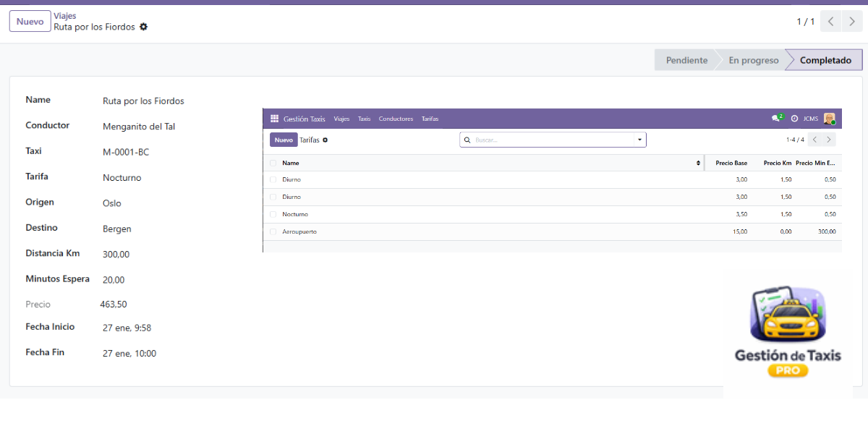Tick the select-all checkbox in Name header
This screenshot has height=434, width=868.
pyautogui.click(x=273, y=163)
